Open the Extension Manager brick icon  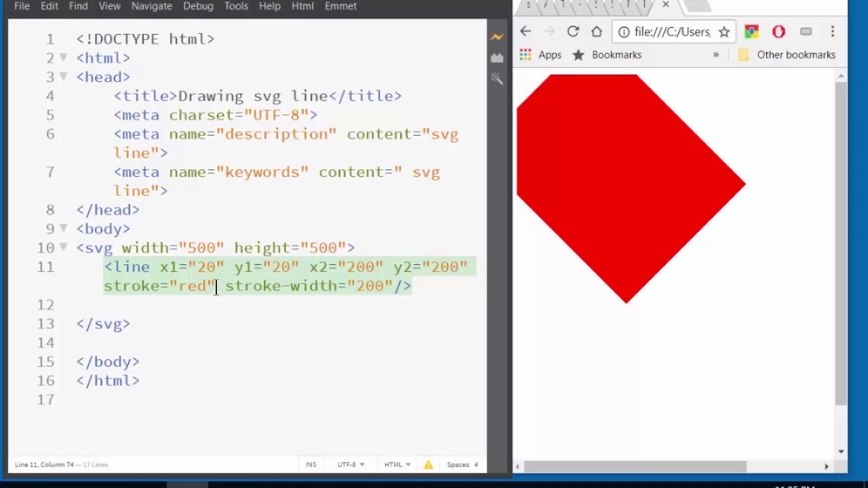[497, 58]
